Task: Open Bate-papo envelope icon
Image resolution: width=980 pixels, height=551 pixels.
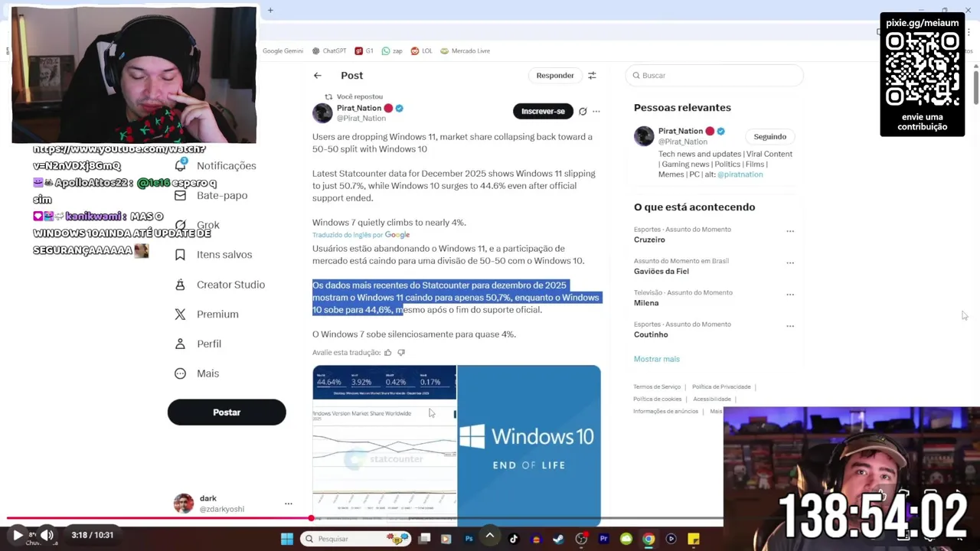Action: [x=180, y=195]
